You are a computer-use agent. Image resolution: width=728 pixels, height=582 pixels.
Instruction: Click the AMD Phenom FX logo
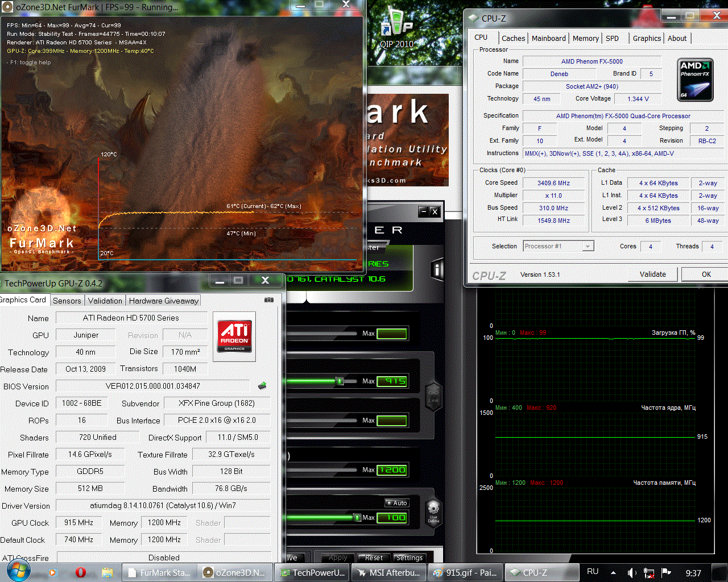(x=695, y=80)
